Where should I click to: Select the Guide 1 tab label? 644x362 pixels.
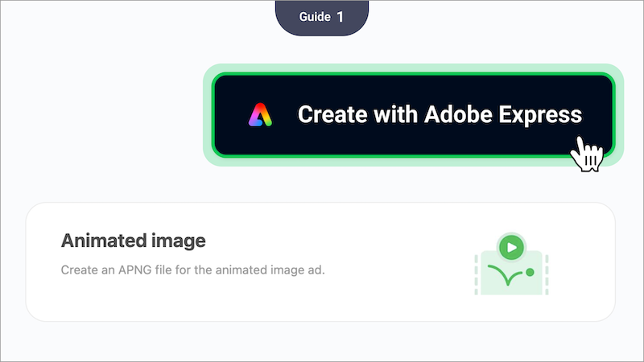321,17
